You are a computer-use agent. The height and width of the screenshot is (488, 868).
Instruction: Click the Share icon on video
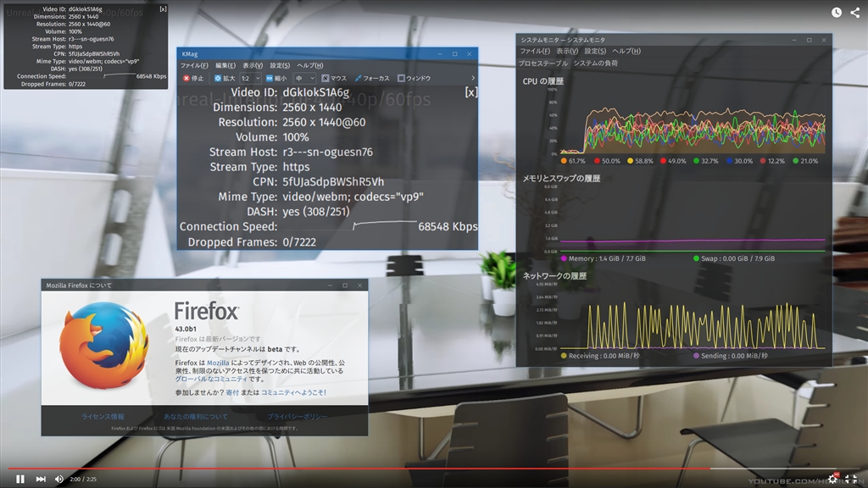pyautogui.click(x=854, y=13)
